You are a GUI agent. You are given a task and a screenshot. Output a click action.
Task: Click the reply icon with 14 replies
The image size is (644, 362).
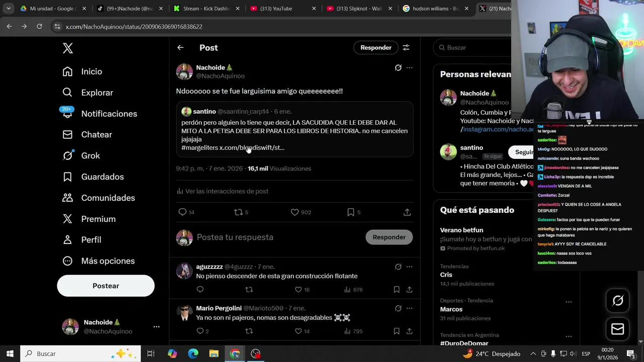tap(183, 212)
